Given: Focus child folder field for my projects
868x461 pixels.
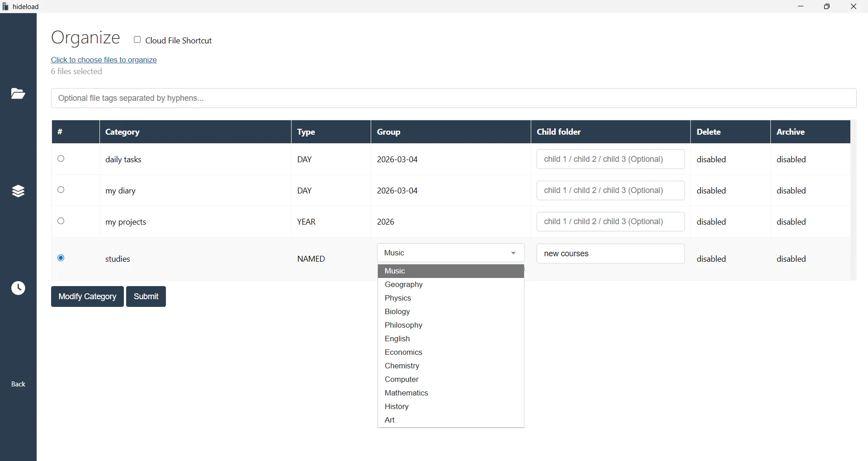Looking at the screenshot, I should (610, 221).
